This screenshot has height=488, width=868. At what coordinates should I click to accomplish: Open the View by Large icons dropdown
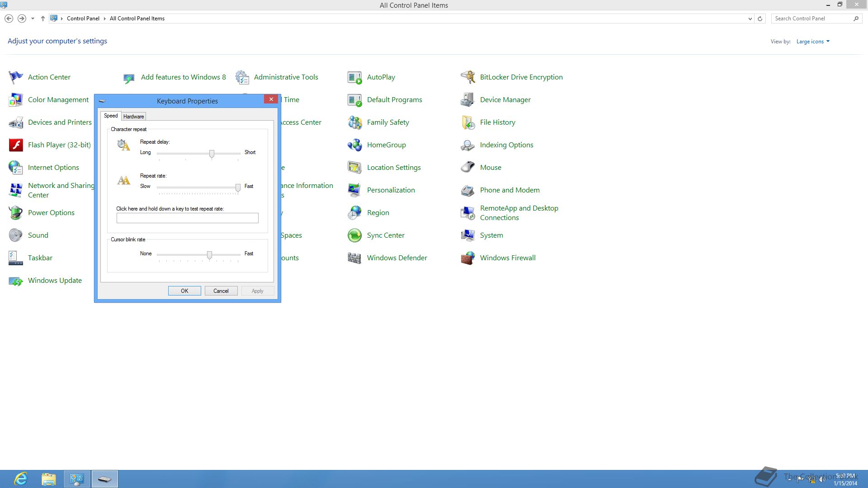pyautogui.click(x=813, y=42)
